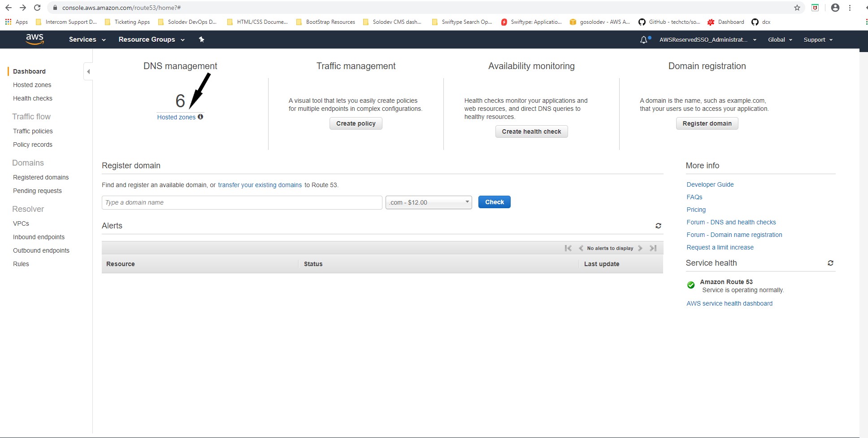868x438 pixels.
Task: Go to first page of alerts
Action: (x=568, y=248)
